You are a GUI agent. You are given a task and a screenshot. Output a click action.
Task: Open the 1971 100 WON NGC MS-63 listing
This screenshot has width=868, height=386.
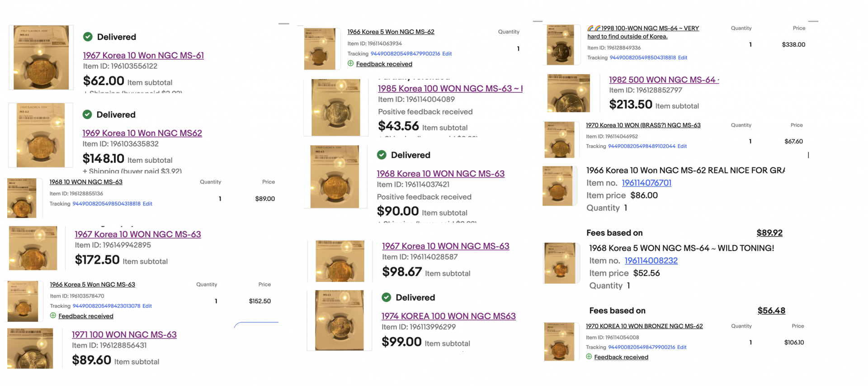(124, 334)
